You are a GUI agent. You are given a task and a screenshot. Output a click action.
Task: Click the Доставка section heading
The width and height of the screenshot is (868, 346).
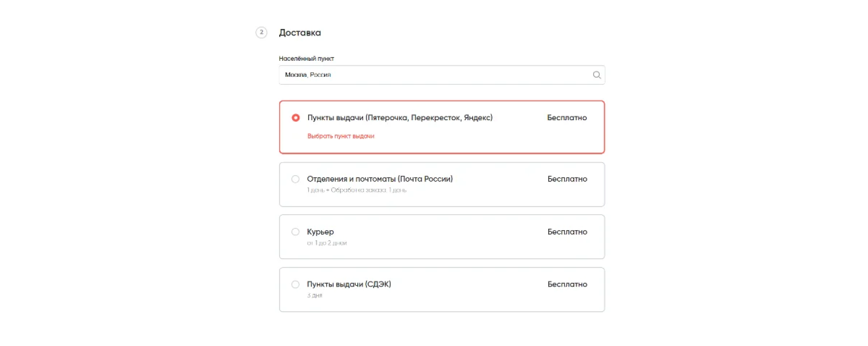[300, 33]
